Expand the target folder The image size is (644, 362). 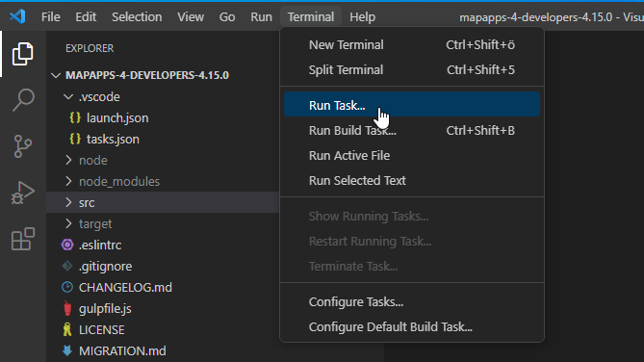(68, 224)
